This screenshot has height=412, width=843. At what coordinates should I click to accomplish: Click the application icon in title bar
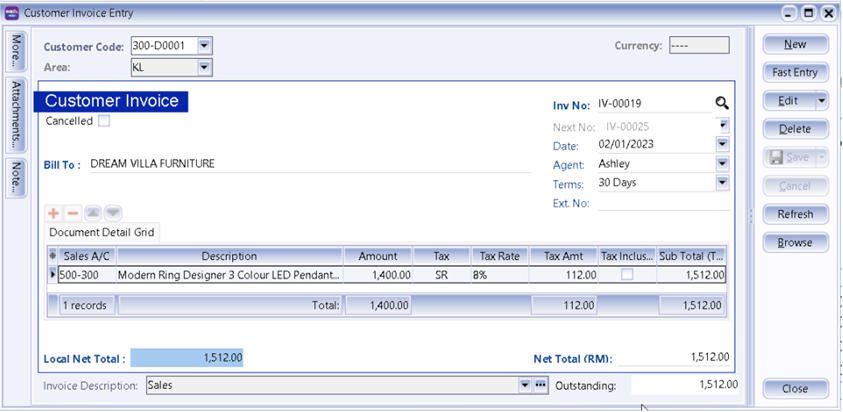(13, 13)
